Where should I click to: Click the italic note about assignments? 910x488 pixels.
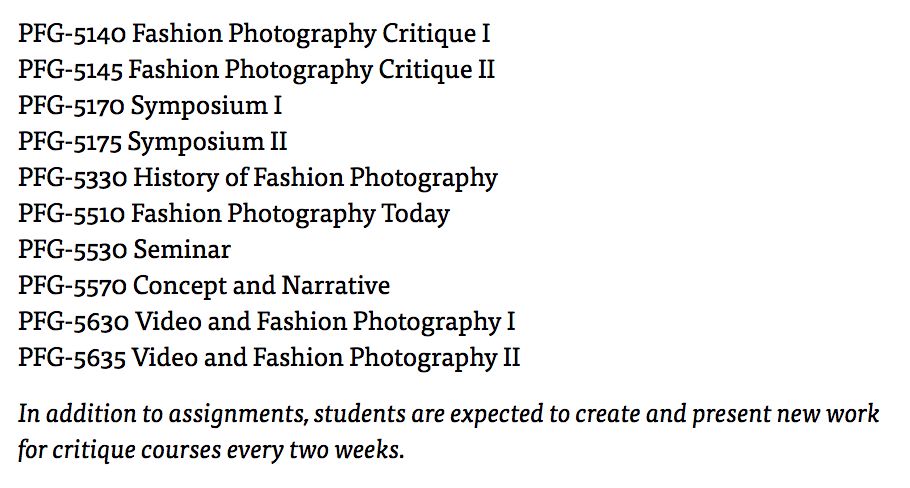tap(449, 432)
